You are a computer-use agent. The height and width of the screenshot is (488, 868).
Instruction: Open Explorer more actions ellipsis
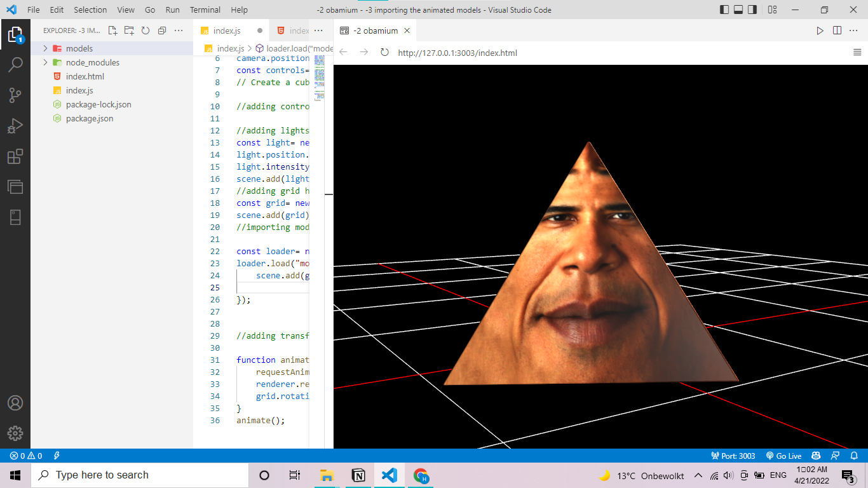click(x=179, y=30)
